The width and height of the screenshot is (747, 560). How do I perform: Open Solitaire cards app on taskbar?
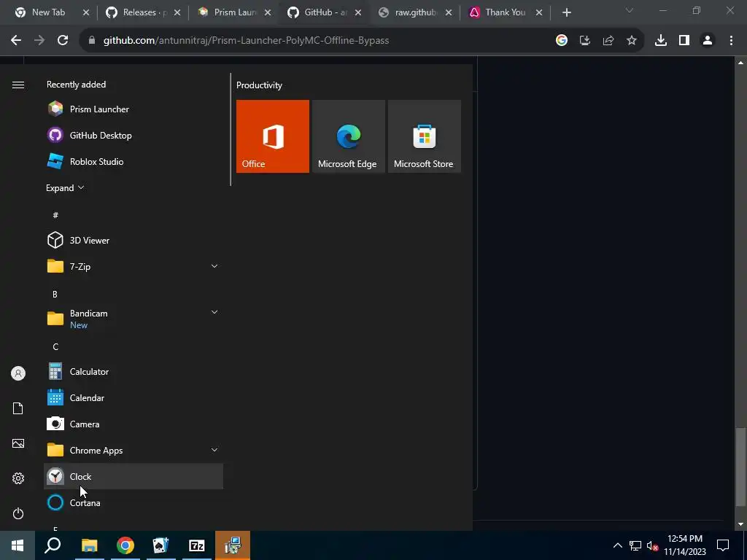click(x=160, y=545)
